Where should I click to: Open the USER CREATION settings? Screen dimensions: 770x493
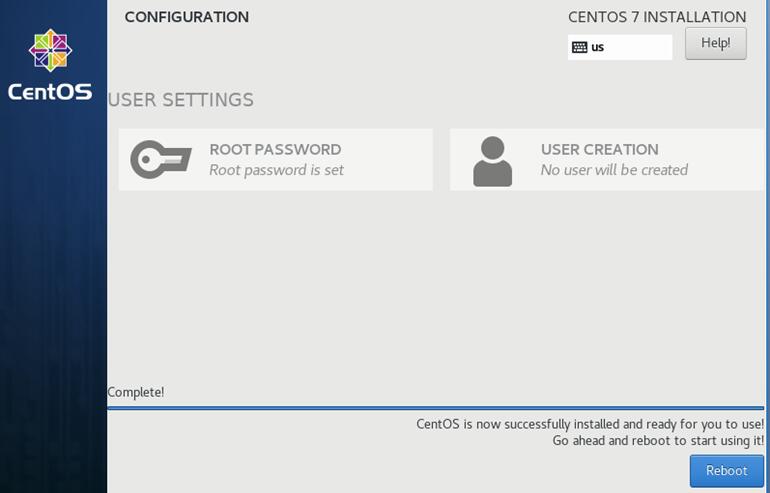tap(607, 160)
